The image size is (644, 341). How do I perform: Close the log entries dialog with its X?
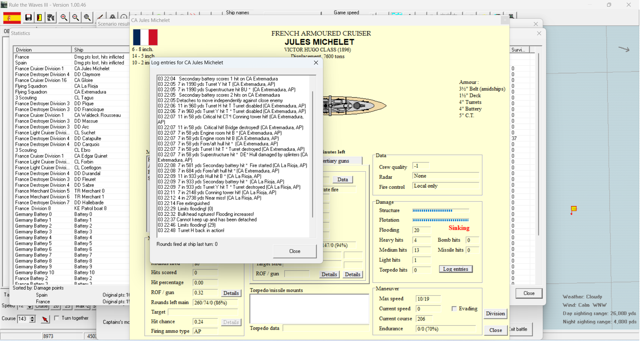[x=316, y=63]
